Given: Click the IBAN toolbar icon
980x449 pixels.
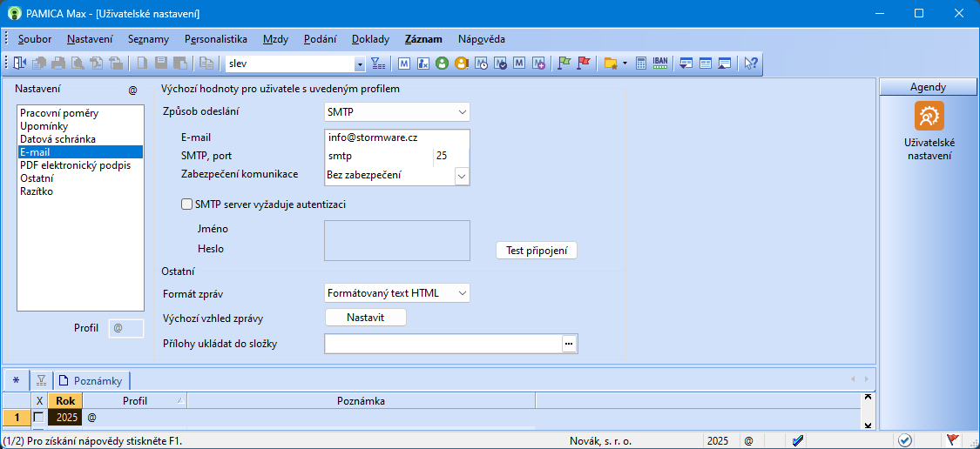Looking at the screenshot, I should (x=660, y=64).
